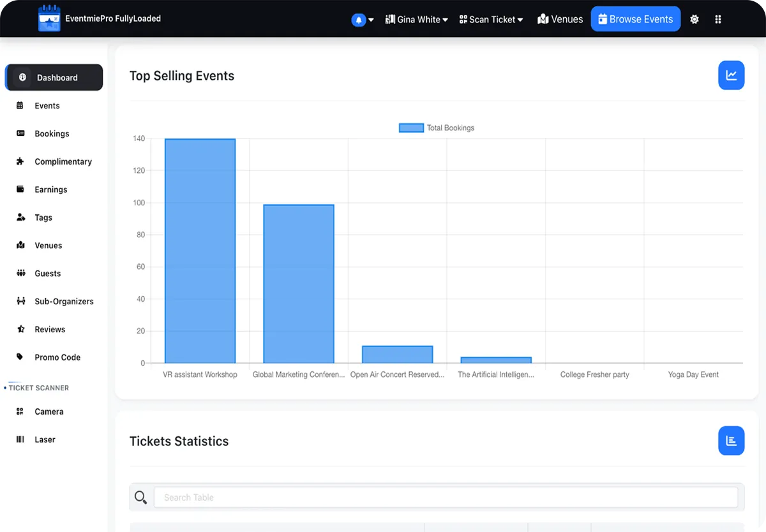
Task: Click the 'Yoga Day Event' axis label
Action: coord(693,375)
